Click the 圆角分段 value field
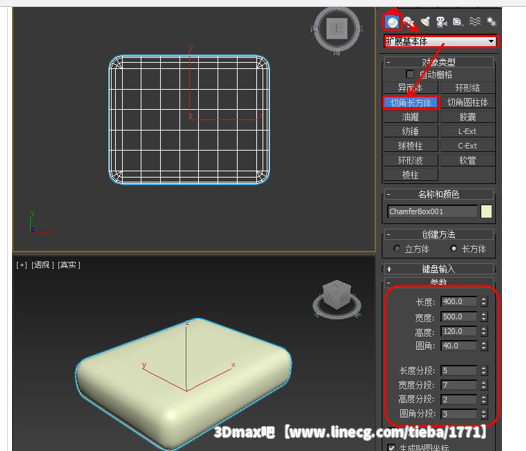The image size is (526, 451). click(459, 414)
